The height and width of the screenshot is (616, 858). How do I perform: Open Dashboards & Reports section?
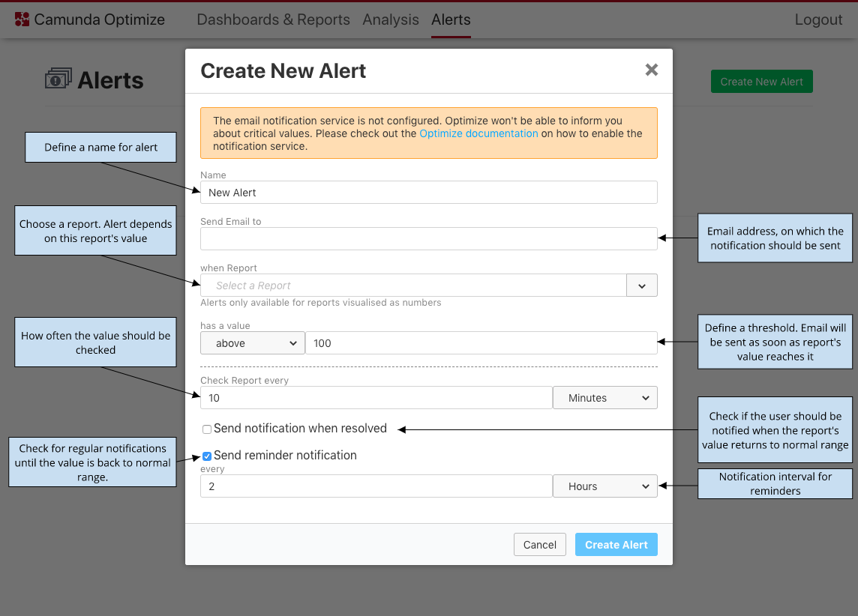point(273,19)
